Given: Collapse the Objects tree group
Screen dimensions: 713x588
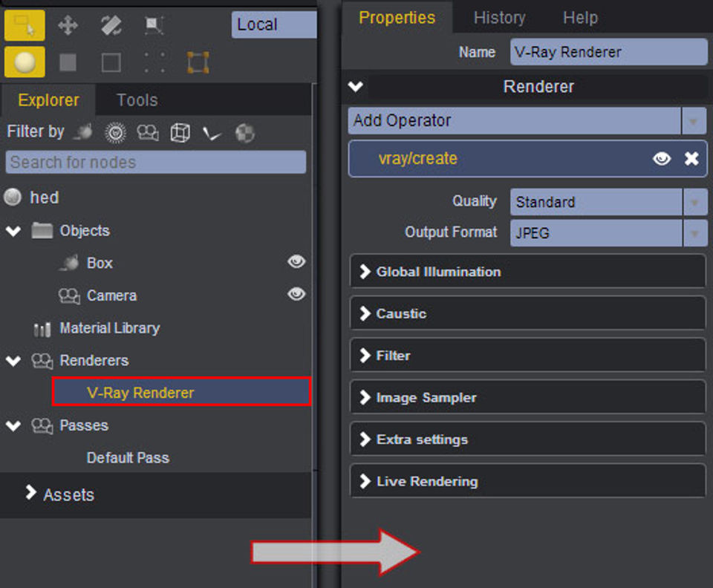Looking at the screenshot, I should tap(13, 231).
